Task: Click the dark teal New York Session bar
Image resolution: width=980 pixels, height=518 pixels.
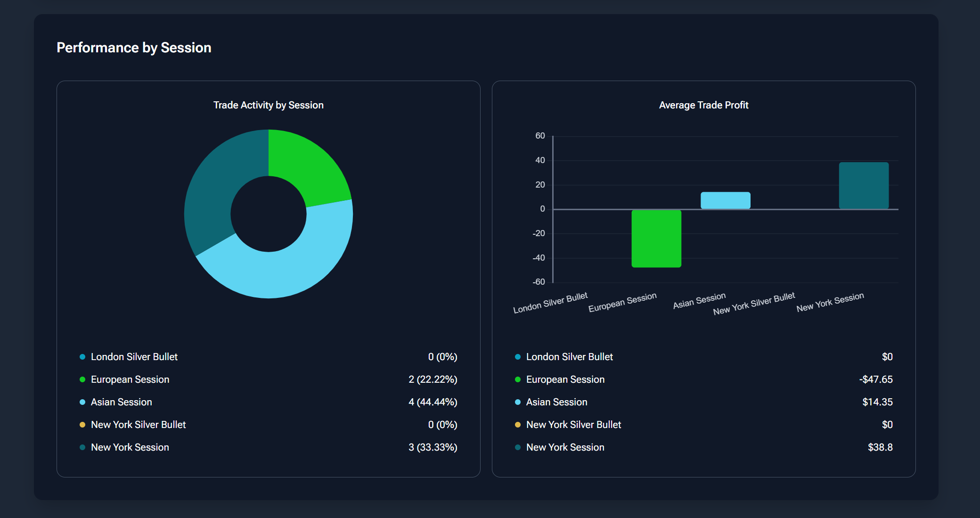Action: click(x=864, y=186)
